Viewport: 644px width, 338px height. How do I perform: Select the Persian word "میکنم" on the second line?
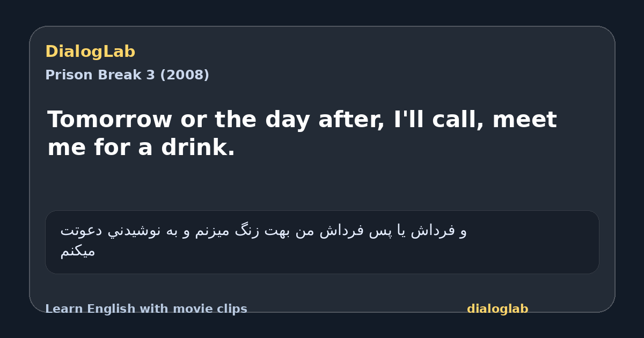click(78, 251)
